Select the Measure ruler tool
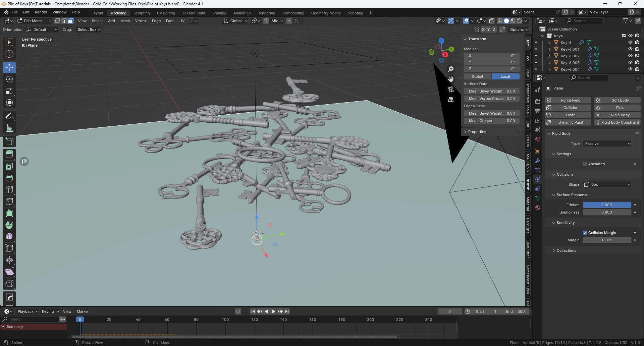 click(9, 128)
